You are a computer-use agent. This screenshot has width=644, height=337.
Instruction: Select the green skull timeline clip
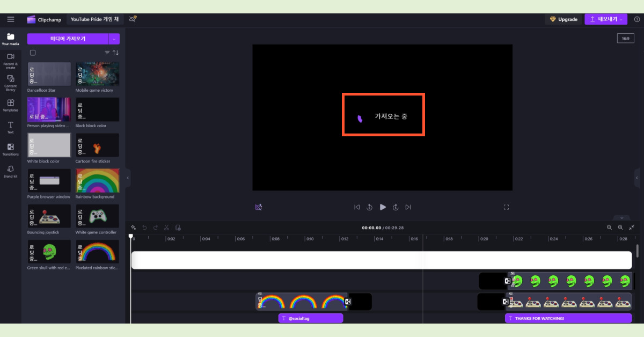coord(570,281)
